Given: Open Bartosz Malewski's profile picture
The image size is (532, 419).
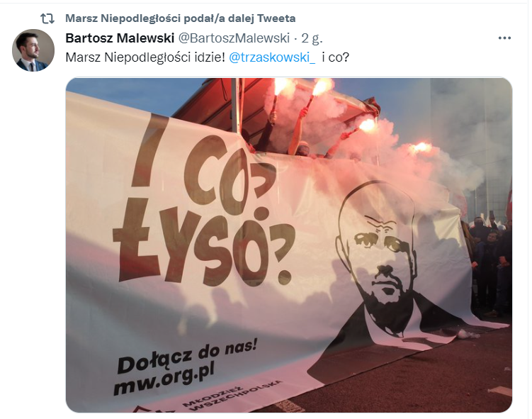Looking at the screenshot, I should [x=33, y=50].
